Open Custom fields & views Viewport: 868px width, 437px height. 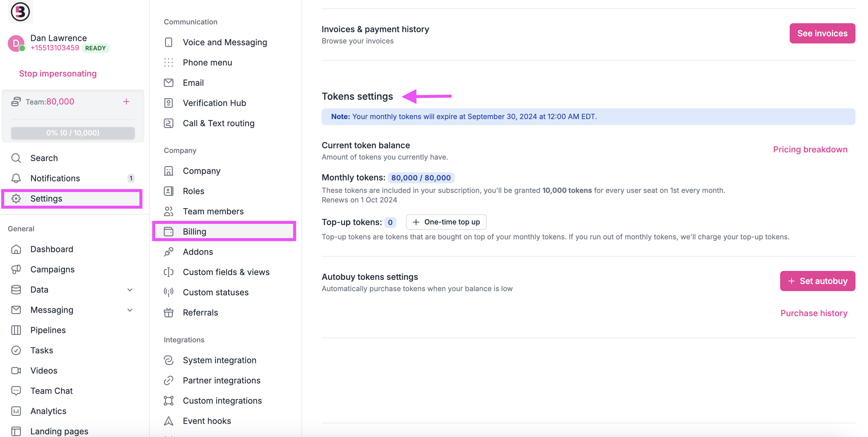[226, 272]
